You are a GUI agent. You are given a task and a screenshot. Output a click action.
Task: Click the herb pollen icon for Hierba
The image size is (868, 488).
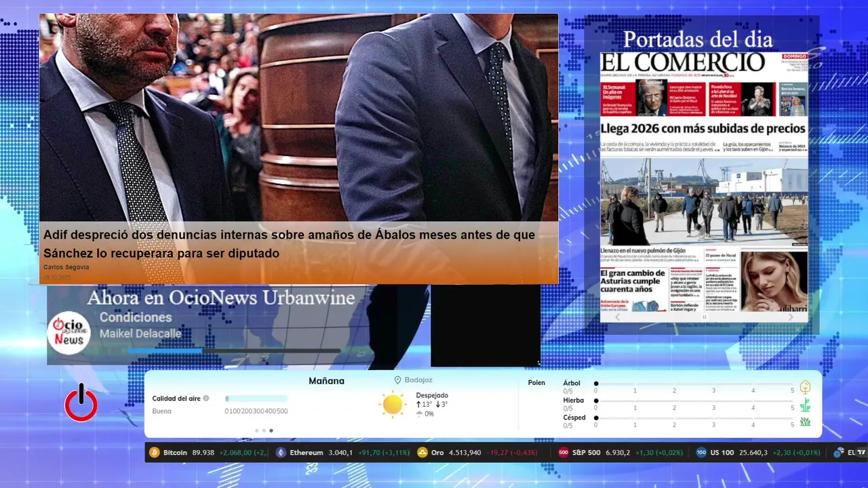805,405
